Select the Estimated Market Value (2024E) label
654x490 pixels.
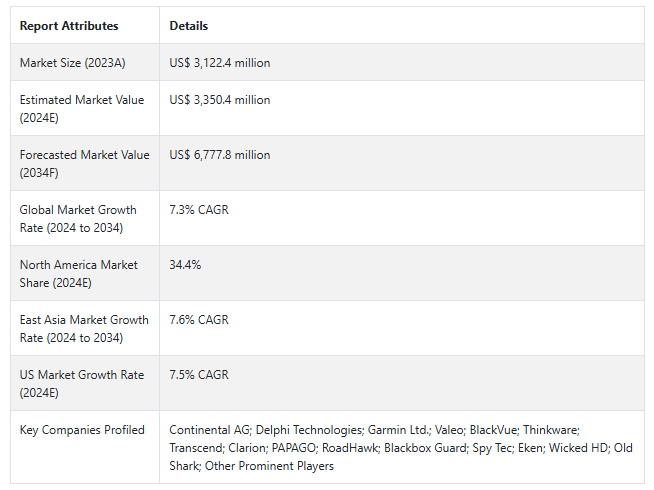[x=82, y=108]
